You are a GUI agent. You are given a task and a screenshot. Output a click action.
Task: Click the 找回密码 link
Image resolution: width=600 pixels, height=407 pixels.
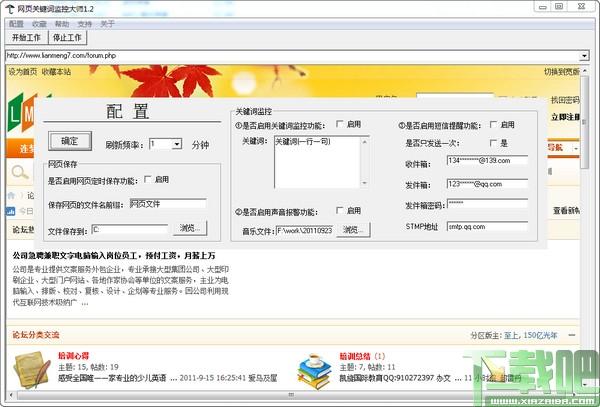565,100
